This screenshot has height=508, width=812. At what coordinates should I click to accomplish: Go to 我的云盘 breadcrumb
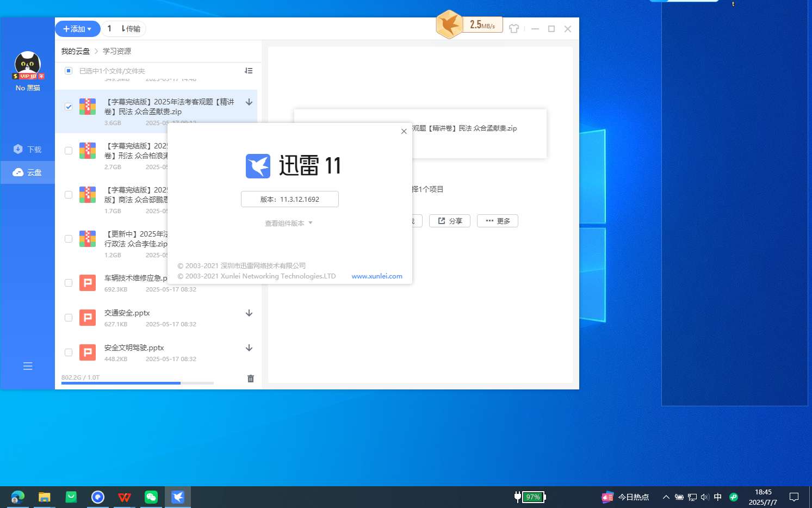pyautogui.click(x=76, y=51)
